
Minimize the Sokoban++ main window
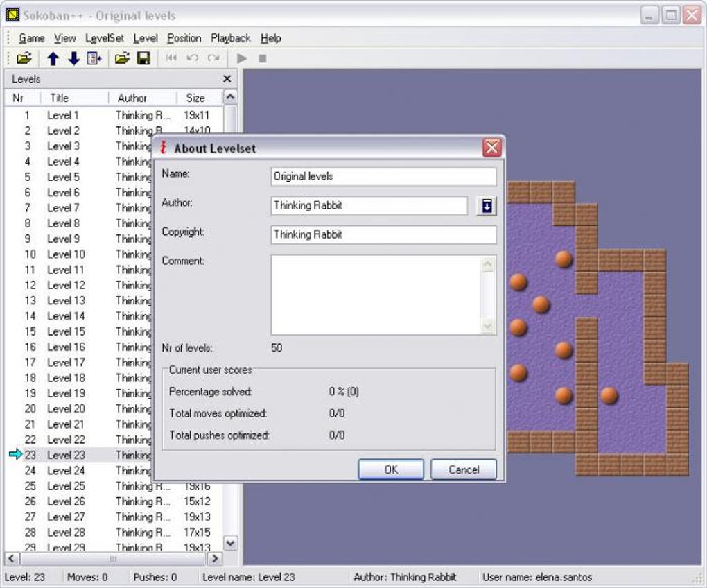click(x=649, y=16)
